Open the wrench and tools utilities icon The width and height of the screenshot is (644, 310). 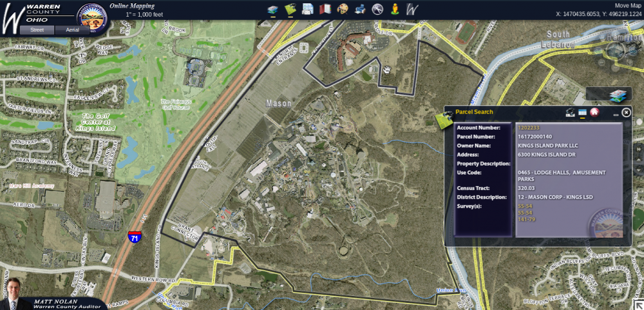tap(377, 9)
